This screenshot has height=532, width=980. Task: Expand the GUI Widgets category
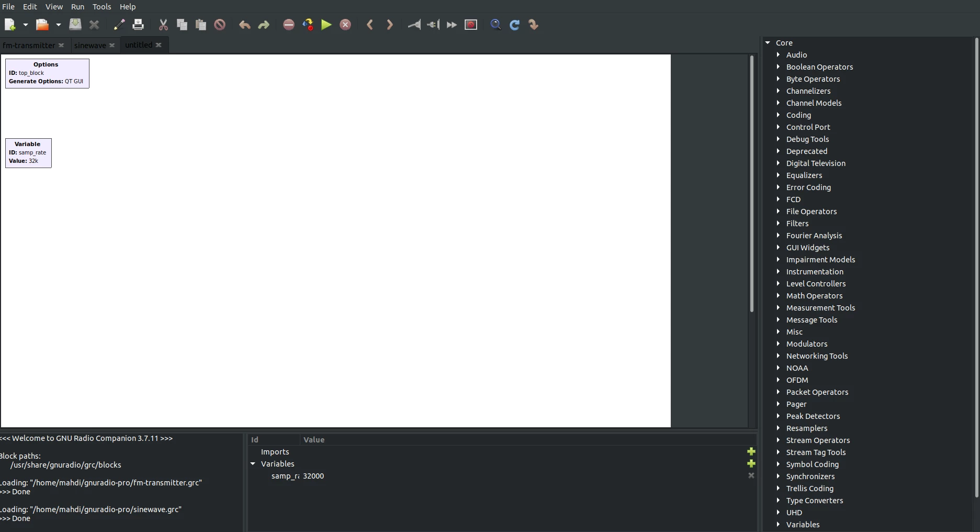pyautogui.click(x=778, y=248)
